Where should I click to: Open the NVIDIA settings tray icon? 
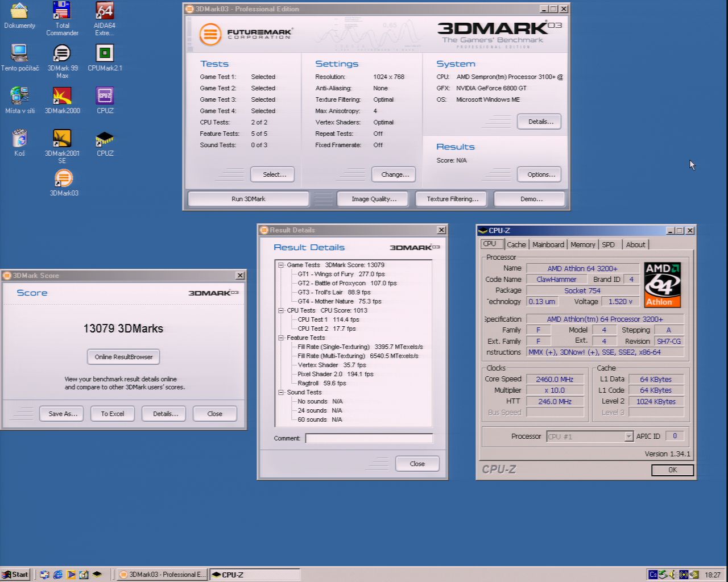coord(694,575)
